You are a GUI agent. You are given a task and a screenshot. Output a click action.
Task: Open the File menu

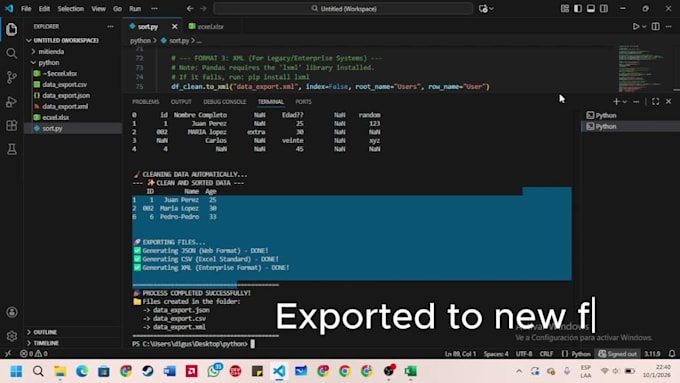(x=26, y=9)
